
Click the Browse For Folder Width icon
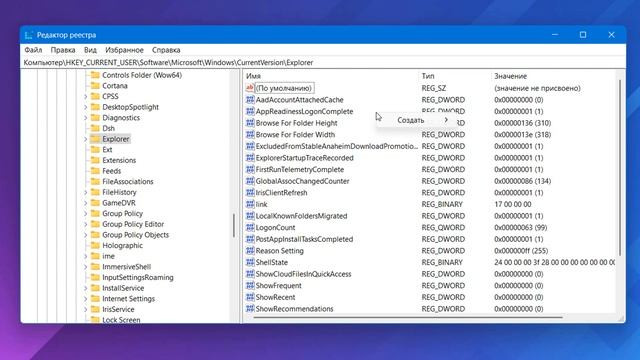click(x=250, y=134)
